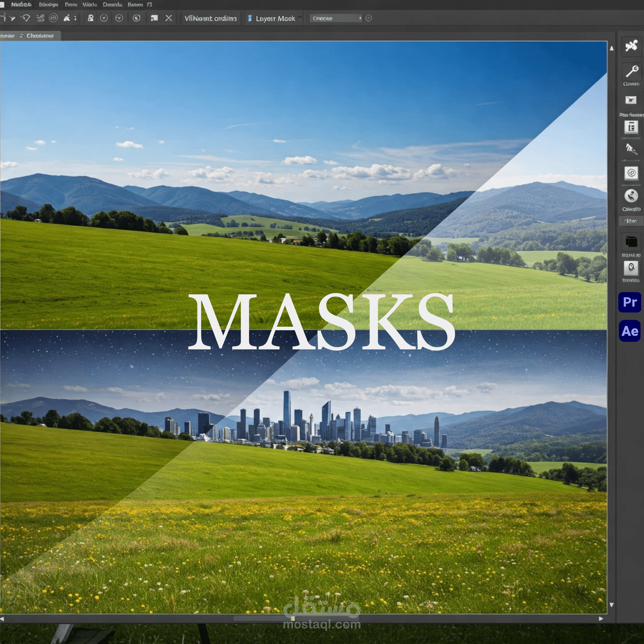Click the horizontal scrollbar left arrow
This screenshot has width=644, height=644.
[x=2, y=619]
